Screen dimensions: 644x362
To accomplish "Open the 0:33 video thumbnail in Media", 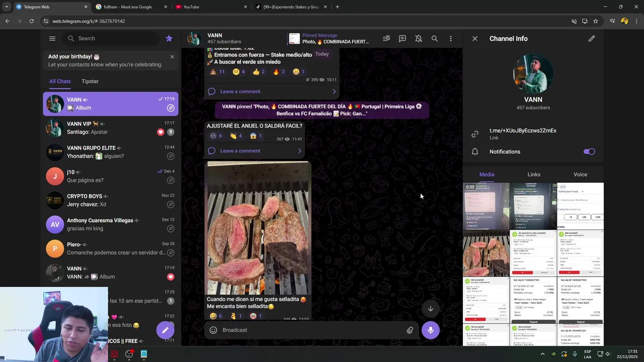I will (x=486, y=206).
